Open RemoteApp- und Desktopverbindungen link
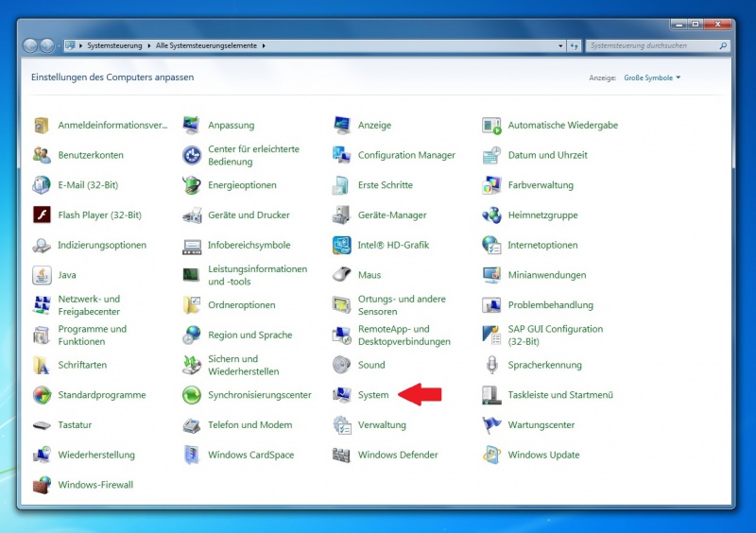Screen dimensions: 756x533 click(404, 335)
